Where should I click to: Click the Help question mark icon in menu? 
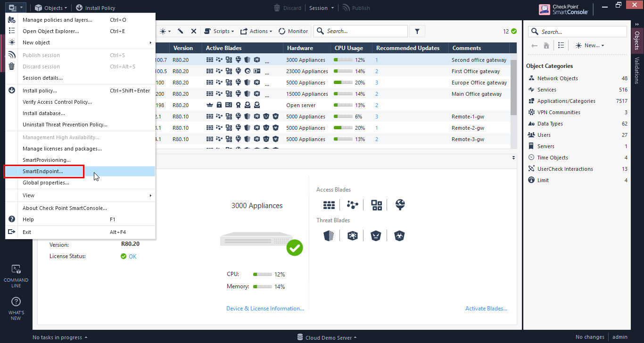(12, 219)
